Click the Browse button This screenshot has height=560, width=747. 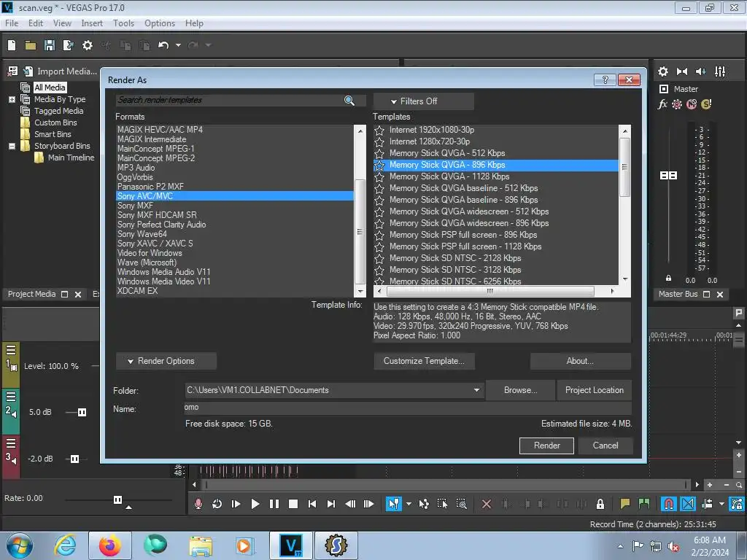[x=520, y=390]
